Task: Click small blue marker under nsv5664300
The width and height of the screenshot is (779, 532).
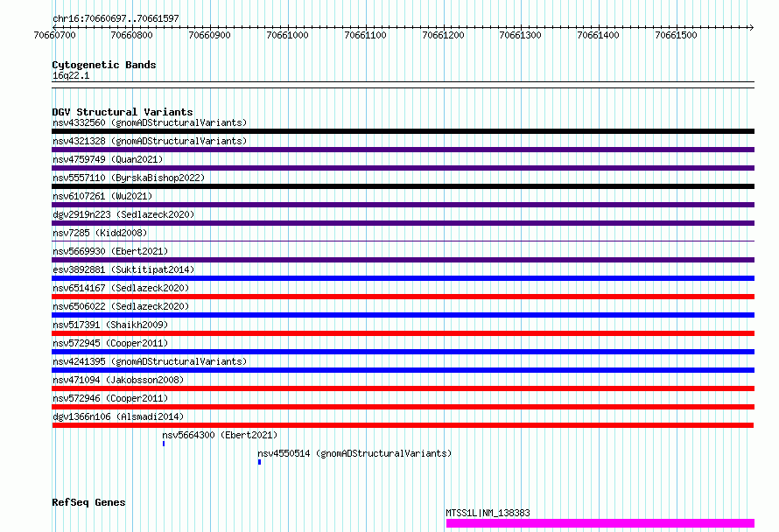Action: click(164, 444)
